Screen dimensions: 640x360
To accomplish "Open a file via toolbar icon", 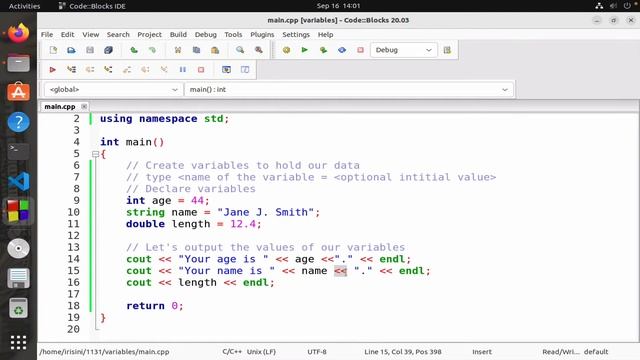I will click(71, 50).
